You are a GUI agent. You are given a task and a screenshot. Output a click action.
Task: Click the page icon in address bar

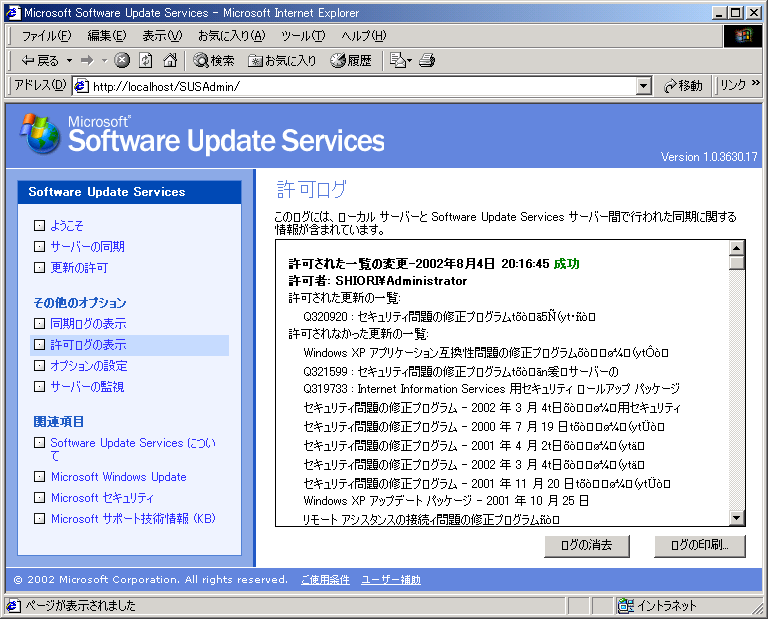tap(81, 87)
